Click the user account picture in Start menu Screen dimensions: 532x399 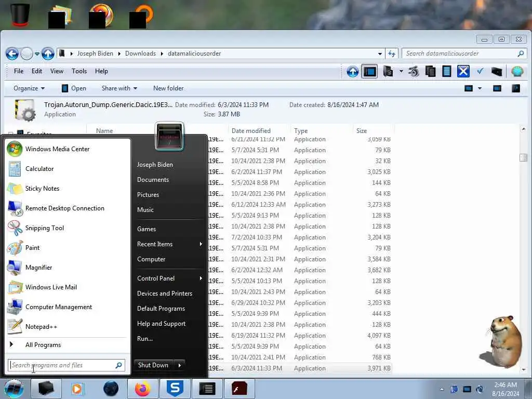169,136
